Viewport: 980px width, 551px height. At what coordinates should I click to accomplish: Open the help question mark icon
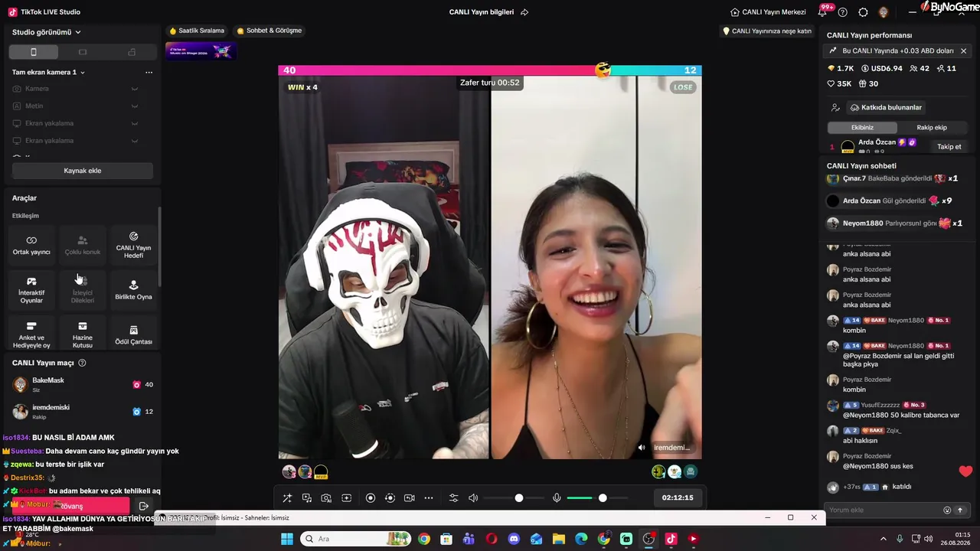(x=843, y=12)
